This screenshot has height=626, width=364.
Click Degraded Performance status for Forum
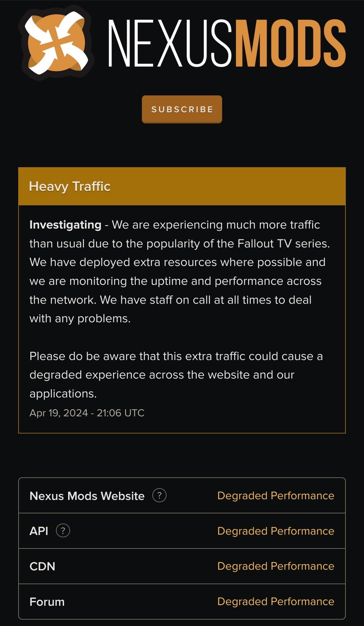point(276,601)
